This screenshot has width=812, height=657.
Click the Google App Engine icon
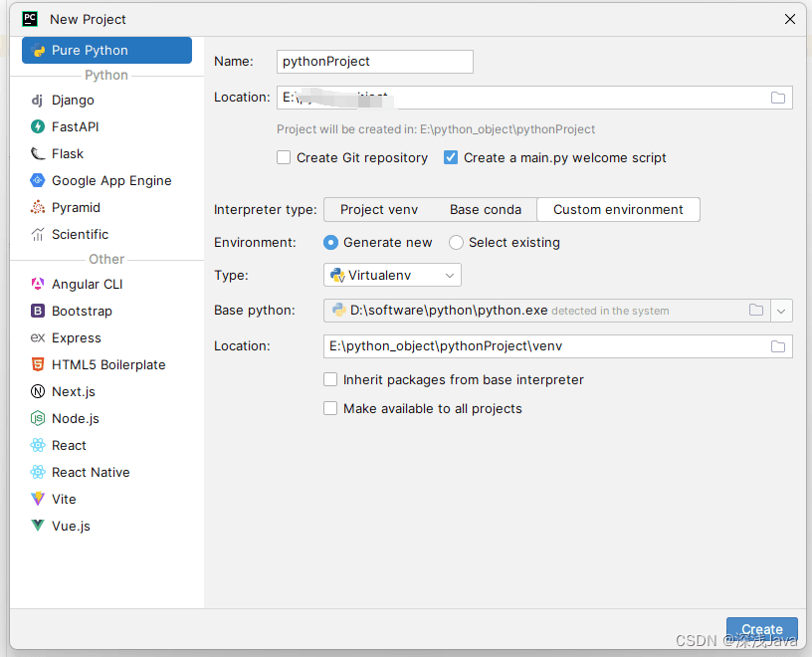click(38, 180)
